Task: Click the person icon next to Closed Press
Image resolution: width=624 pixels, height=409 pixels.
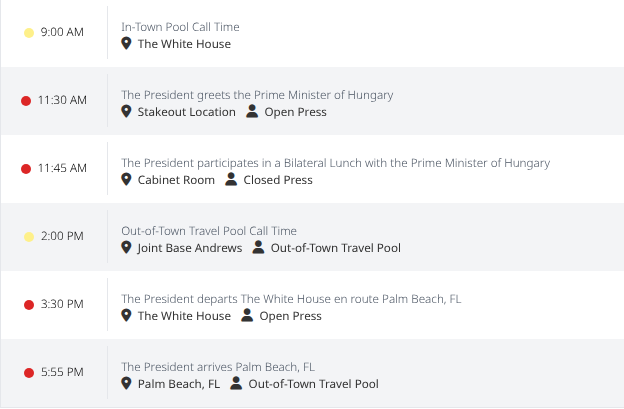Action: (231, 180)
